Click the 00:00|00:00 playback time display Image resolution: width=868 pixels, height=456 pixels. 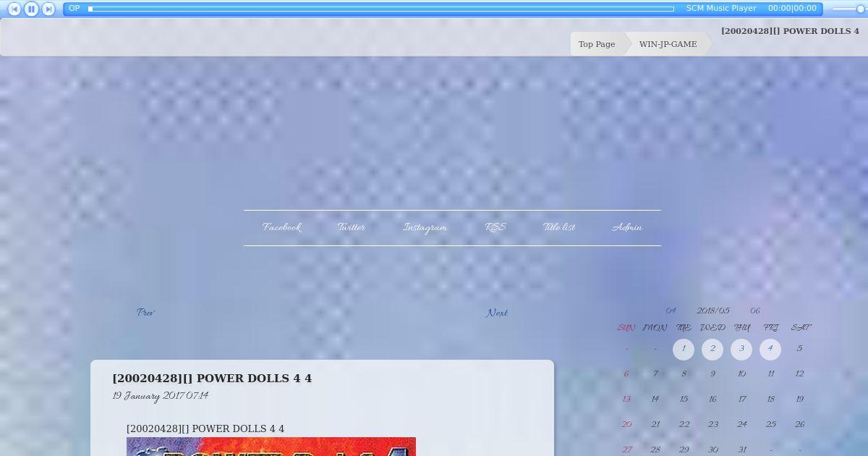point(792,9)
